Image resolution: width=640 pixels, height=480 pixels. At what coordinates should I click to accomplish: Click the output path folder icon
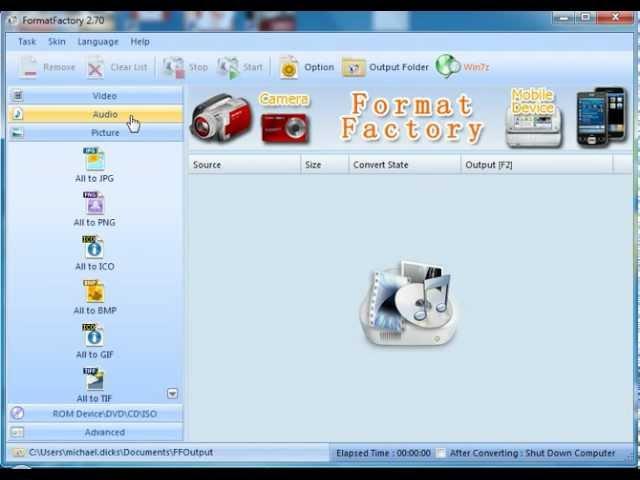18,452
